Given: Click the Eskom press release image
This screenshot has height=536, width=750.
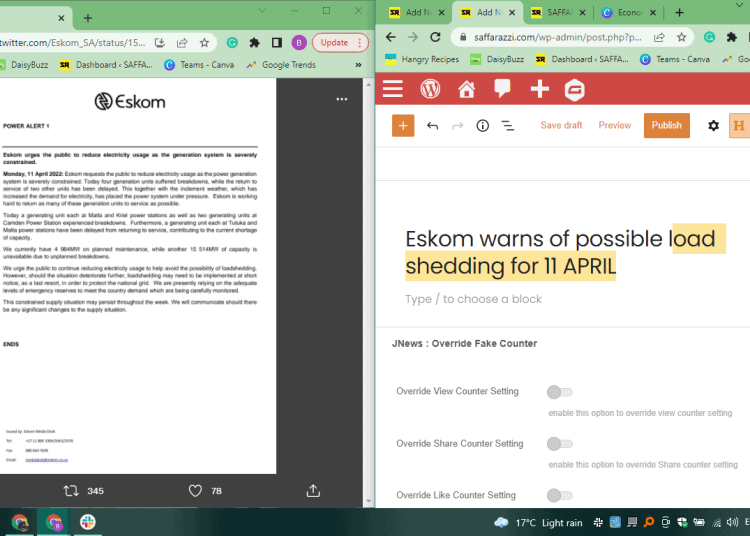Looking at the screenshot, I should coord(138,276).
